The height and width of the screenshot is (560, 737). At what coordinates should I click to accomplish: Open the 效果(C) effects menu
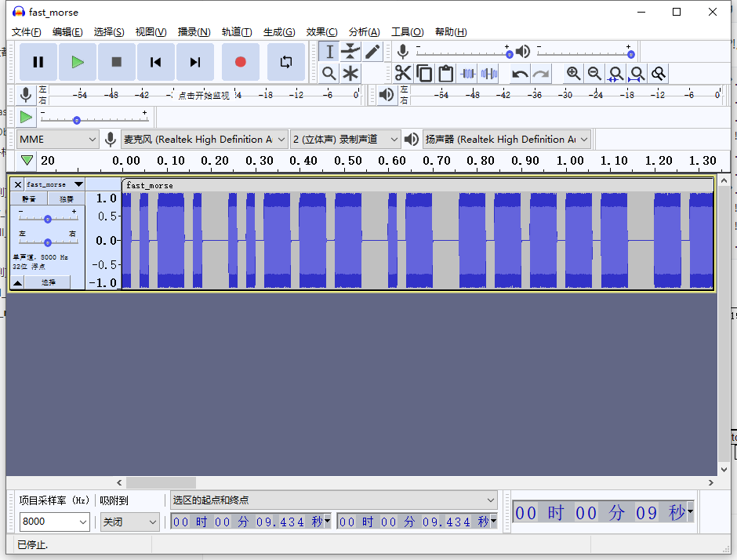click(x=321, y=32)
